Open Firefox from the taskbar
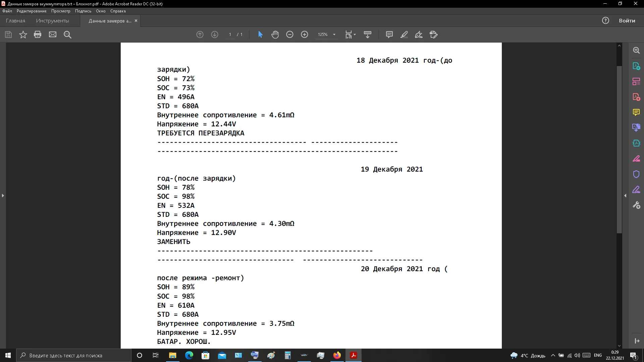The height and width of the screenshot is (362, 644). 337,355
